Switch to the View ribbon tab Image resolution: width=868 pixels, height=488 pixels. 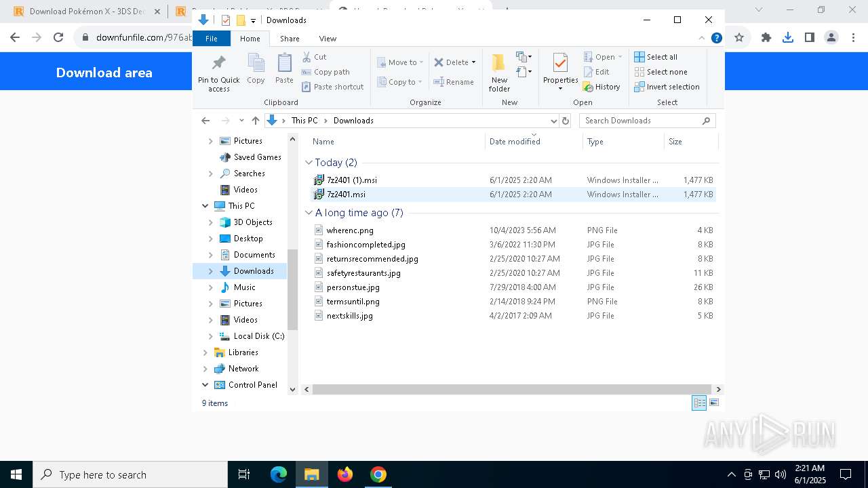click(x=328, y=39)
